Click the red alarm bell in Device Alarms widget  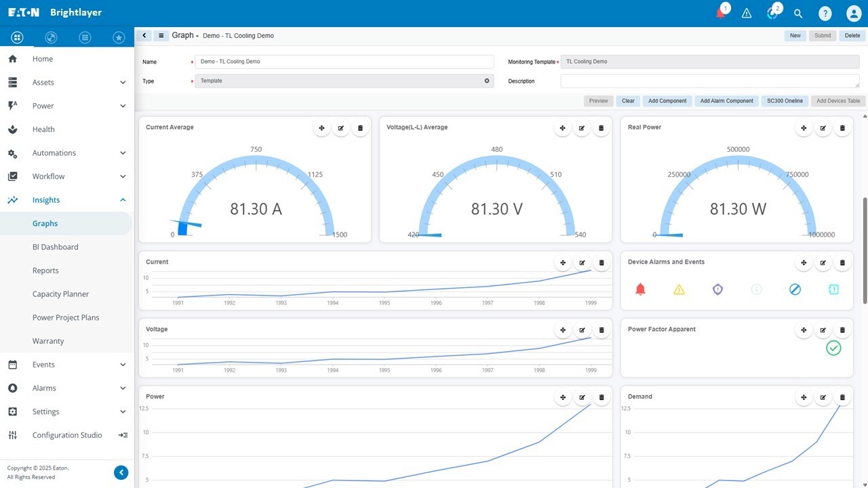pos(640,289)
